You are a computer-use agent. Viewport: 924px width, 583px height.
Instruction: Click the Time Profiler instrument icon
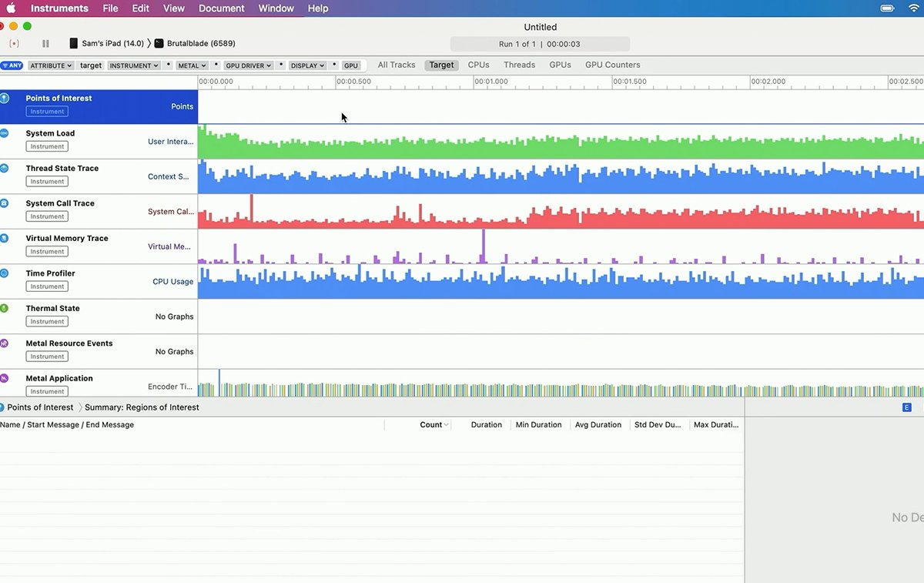[x=5, y=273]
